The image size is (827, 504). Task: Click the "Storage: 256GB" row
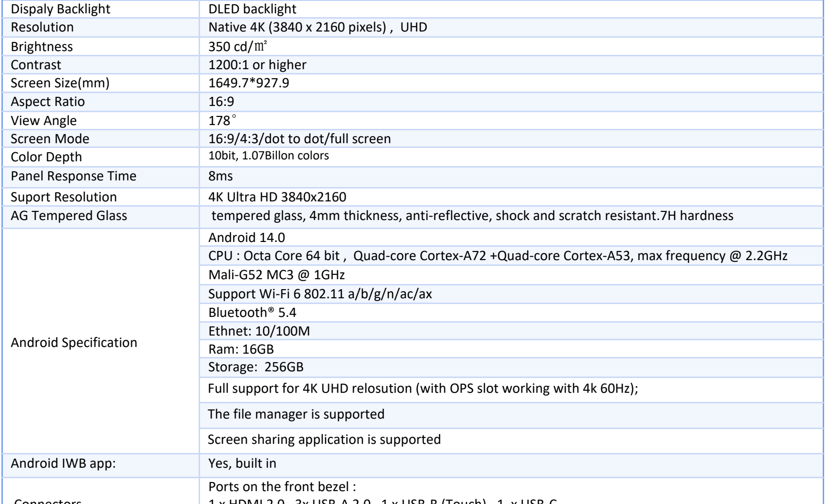[256, 367]
